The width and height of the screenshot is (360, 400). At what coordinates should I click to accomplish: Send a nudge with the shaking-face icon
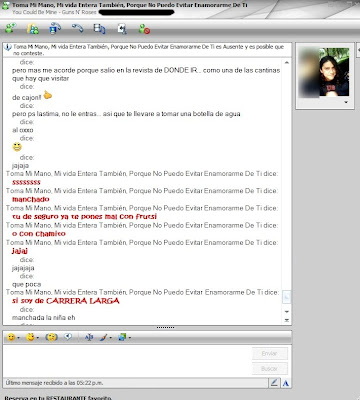click(x=51, y=337)
